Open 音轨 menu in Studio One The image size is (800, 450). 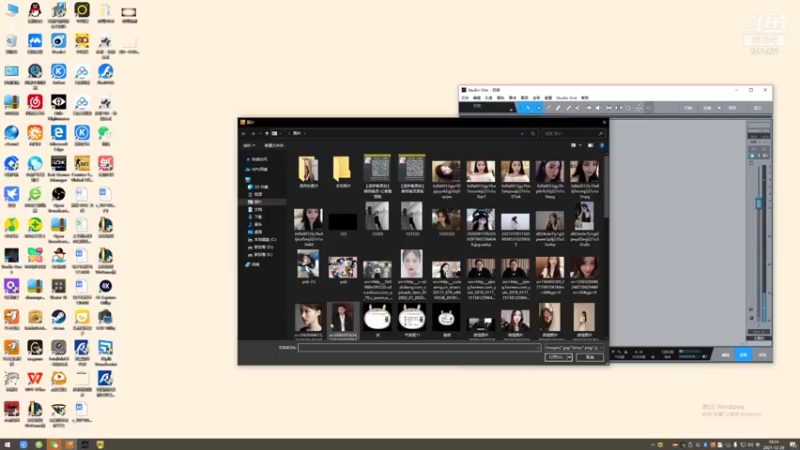coord(501,98)
